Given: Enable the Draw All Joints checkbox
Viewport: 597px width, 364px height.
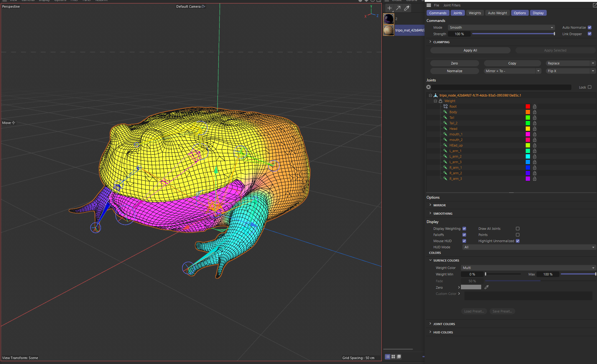Looking at the screenshot, I should [x=518, y=229].
